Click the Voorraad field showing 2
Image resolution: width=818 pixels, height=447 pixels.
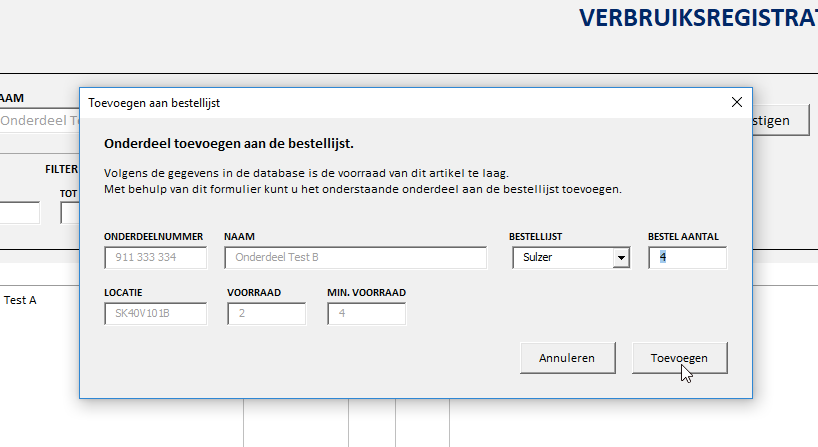pos(265,314)
